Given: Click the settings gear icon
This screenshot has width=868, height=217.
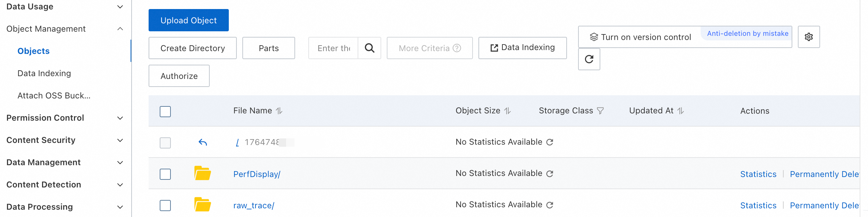Looking at the screenshot, I should coord(809,37).
